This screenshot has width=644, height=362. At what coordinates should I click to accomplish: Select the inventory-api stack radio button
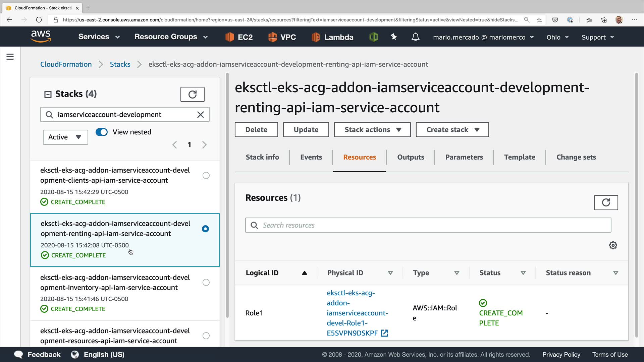click(206, 283)
